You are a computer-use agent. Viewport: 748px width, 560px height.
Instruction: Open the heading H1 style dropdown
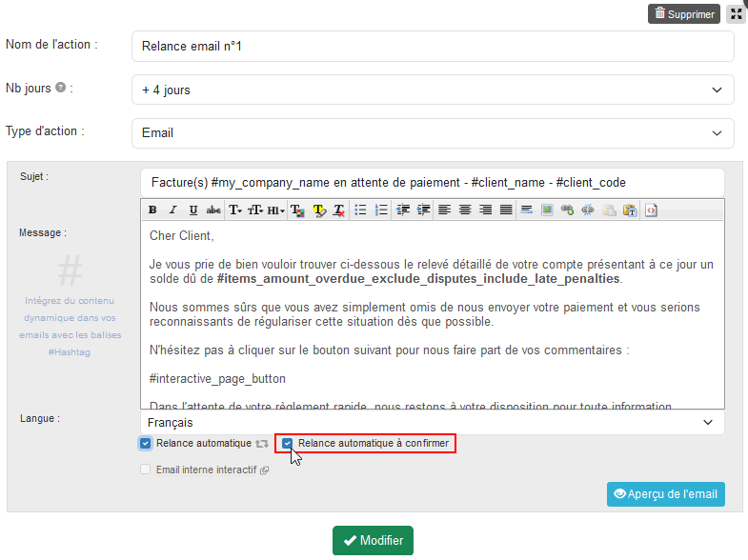[275, 210]
